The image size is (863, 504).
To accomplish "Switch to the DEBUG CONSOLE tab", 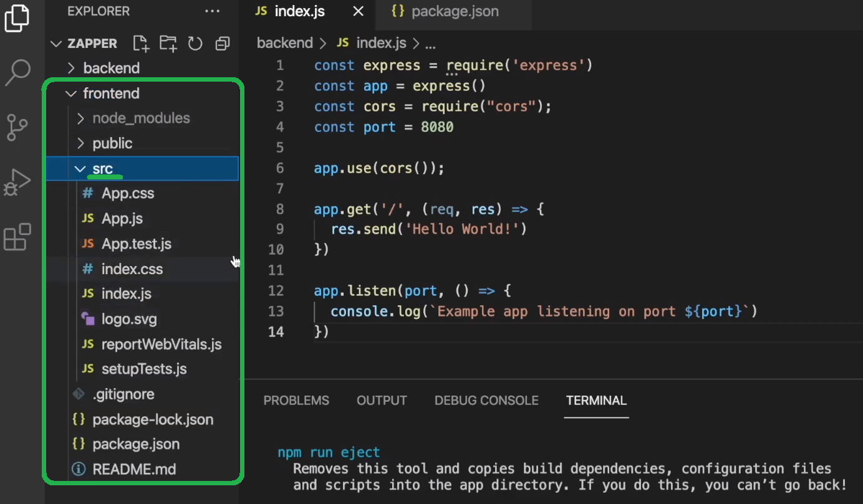I will pyautogui.click(x=486, y=401).
